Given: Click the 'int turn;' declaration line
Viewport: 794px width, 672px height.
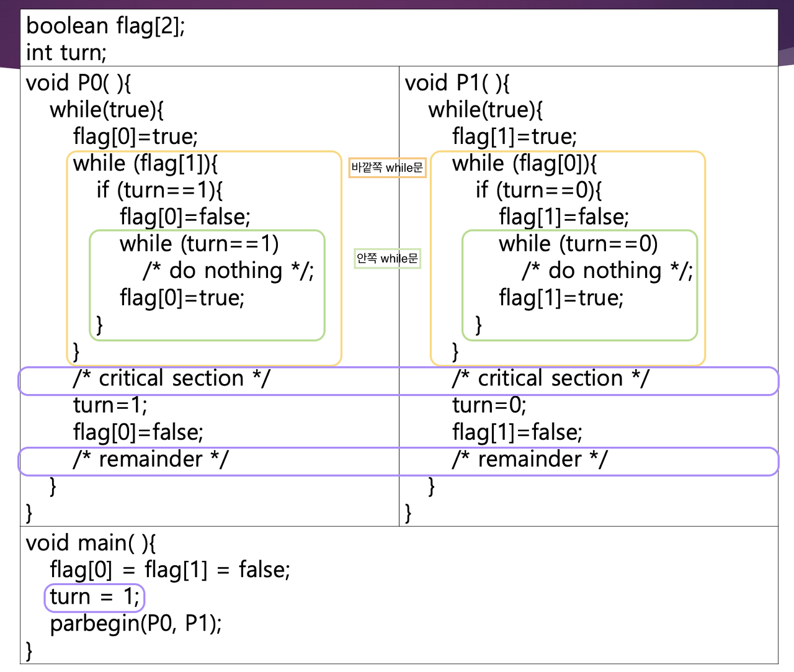Looking at the screenshot, I should point(66,53).
